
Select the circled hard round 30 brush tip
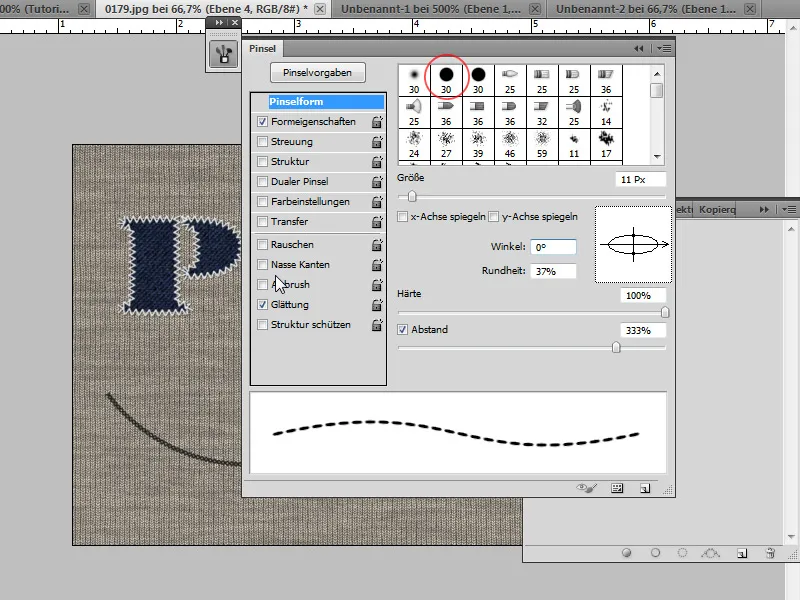446,80
